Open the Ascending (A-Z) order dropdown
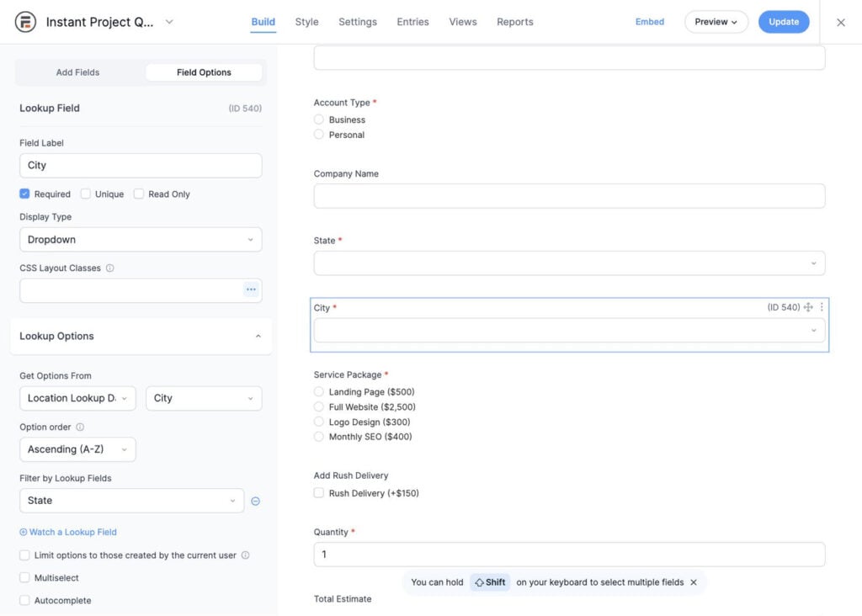Viewport: 862px width, 616px height. coord(77,449)
